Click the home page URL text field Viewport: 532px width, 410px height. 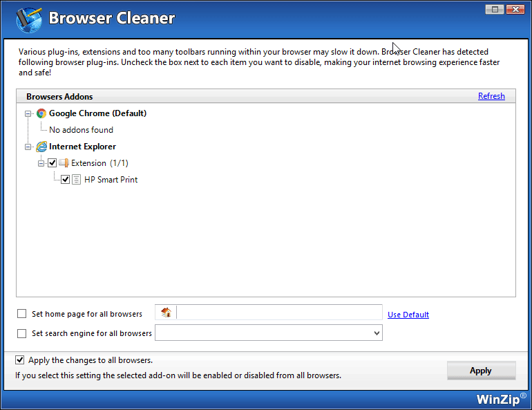pyautogui.click(x=279, y=313)
